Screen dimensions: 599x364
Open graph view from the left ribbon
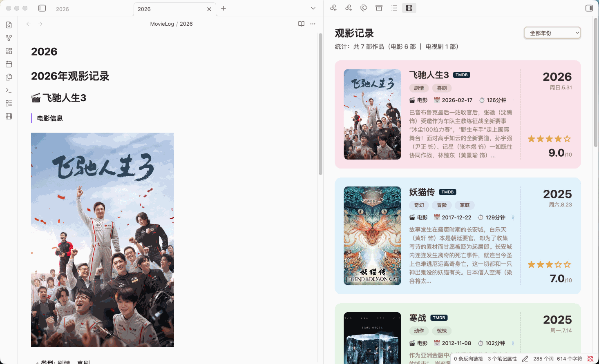9,38
